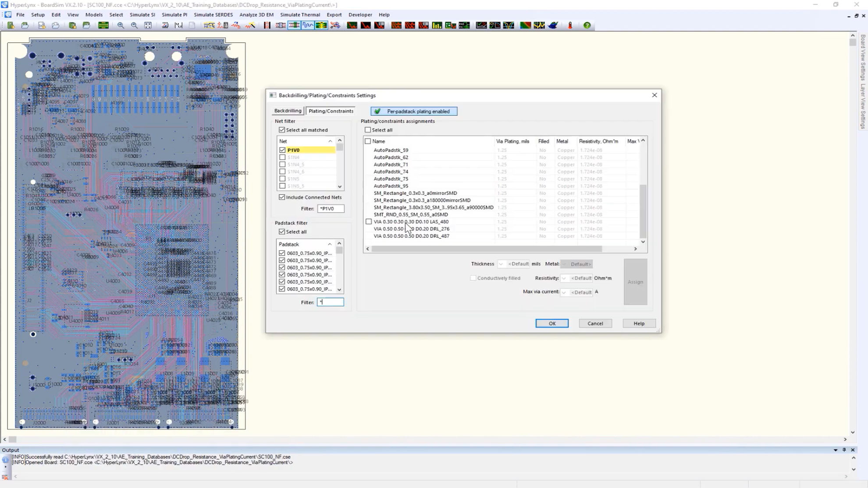Click the red thermometer toolbar icon
The height and width of the screenshot is (488, 868).
[570, 25]
